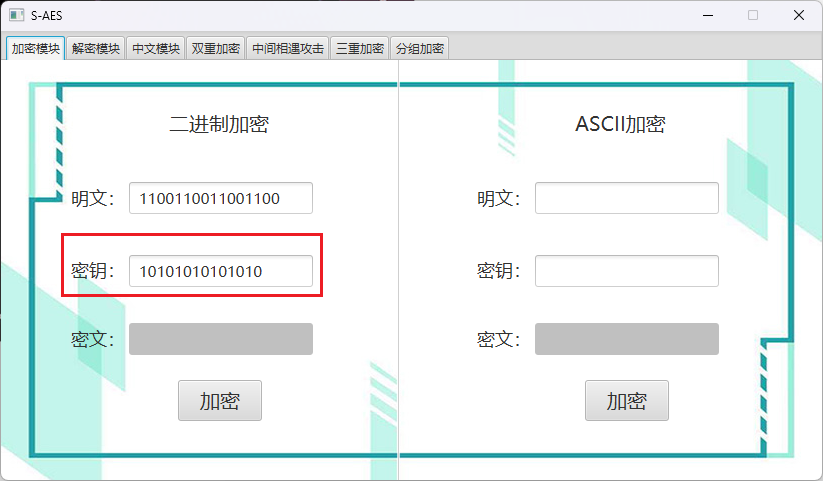Focus the empty 密钥 field under ASCII加密
The width and height of the screenshot is (823, 481).
[626, 270]
